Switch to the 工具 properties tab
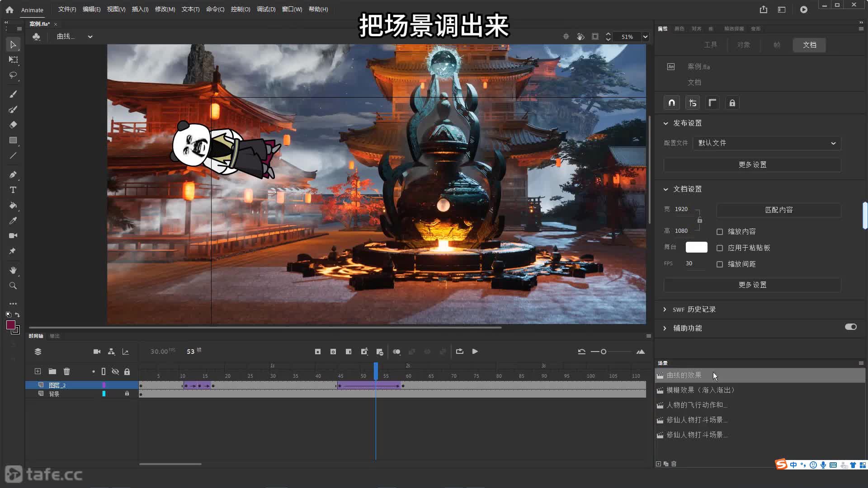Viewport: 868px width, 488px height. point(711,45)
